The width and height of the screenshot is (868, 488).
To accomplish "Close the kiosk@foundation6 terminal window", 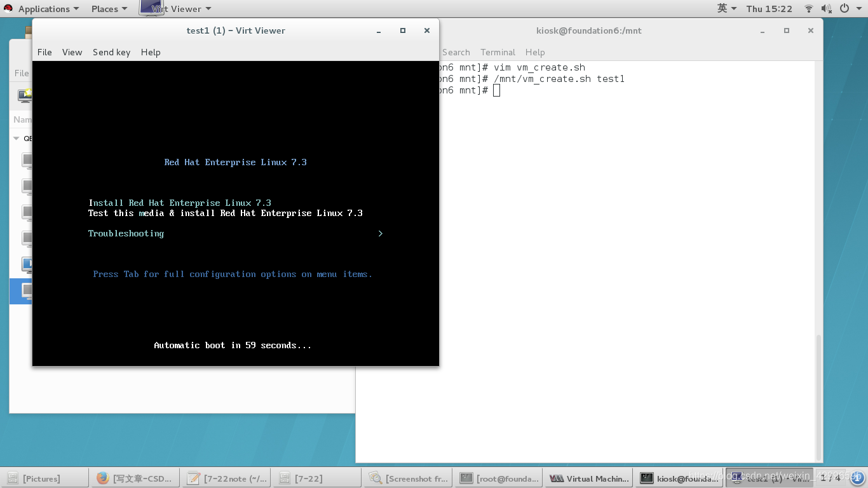I will tap(811, 30).
